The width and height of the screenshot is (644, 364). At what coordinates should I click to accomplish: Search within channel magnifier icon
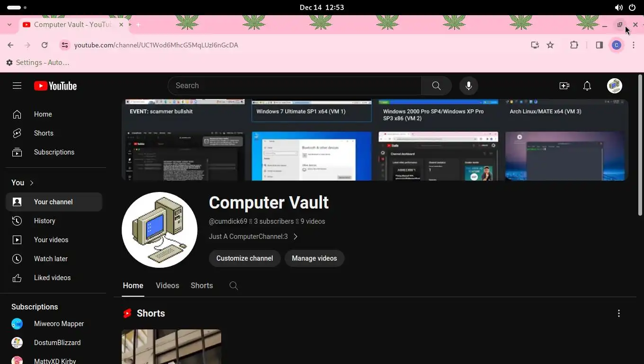[233, 286]
